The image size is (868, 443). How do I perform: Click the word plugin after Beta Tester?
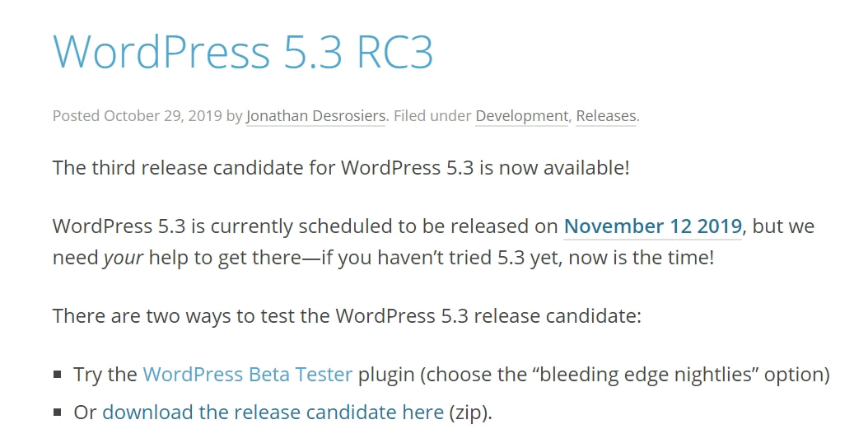tap(386, 375)
